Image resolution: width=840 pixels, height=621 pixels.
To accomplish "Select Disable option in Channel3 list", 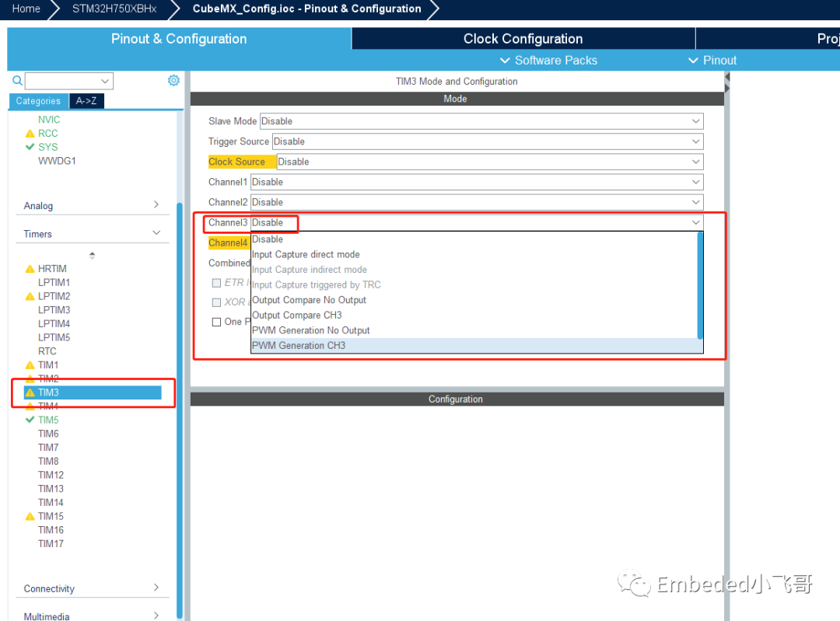I will coord(474,239).
